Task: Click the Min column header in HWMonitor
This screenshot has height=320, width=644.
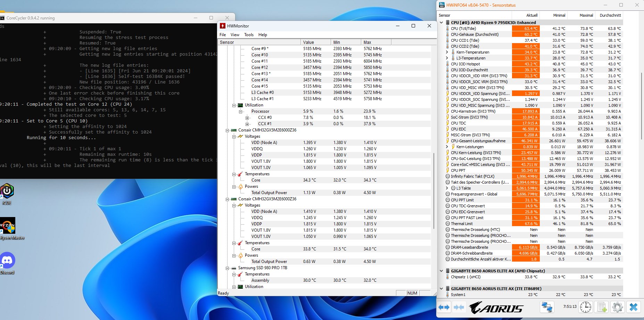Action: 346,42
